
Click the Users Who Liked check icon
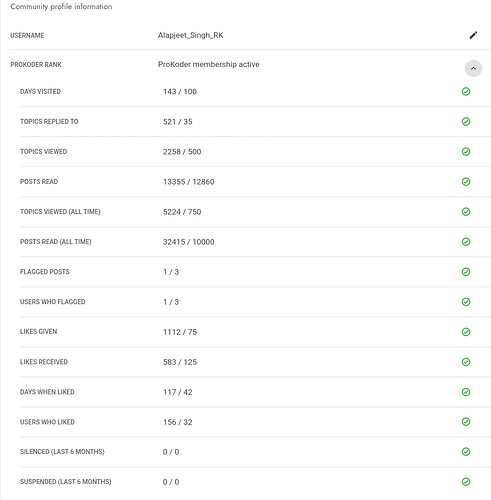466,422
